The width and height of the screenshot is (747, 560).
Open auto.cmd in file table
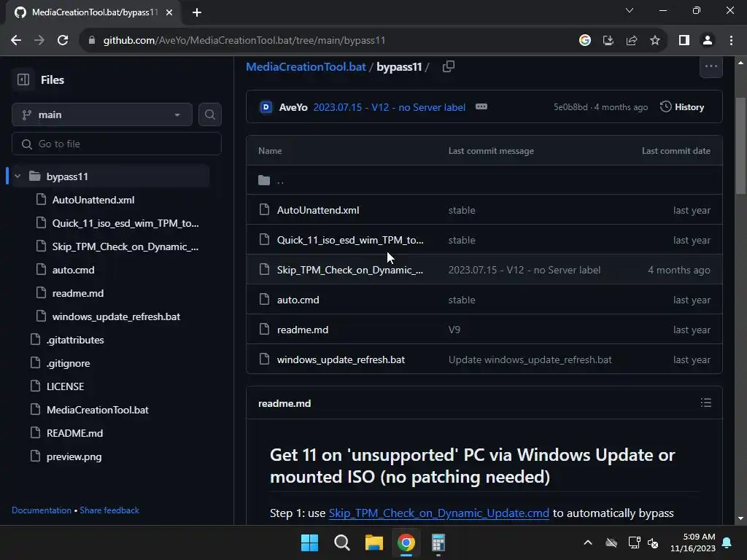(298, 300)
